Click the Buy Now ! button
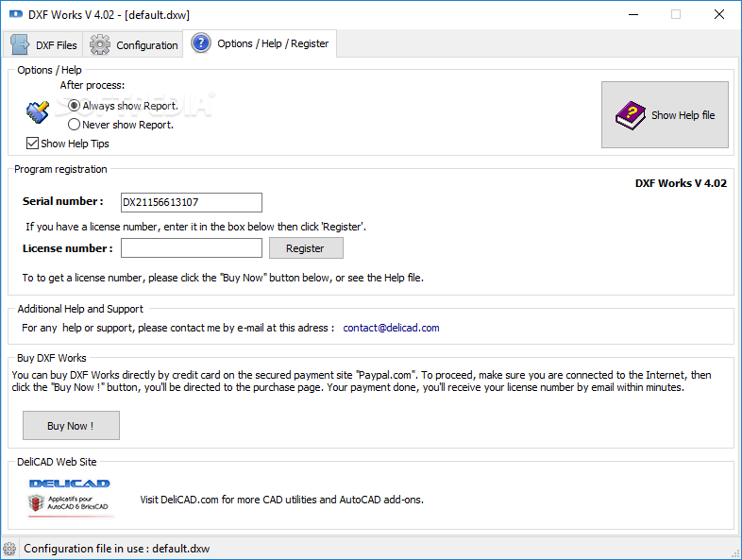742x560 pixels. click(71, 426)
